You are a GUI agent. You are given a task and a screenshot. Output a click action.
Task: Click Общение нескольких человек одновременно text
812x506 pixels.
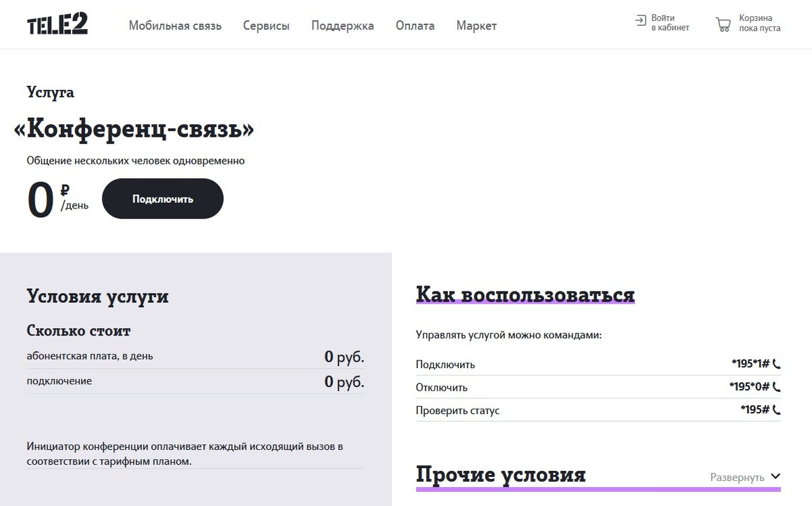pyautogui.click(x=136, y=161)
